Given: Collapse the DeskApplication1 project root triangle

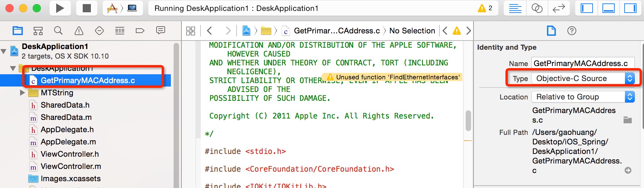Looking at the screenshot, I should pos(4,51).
